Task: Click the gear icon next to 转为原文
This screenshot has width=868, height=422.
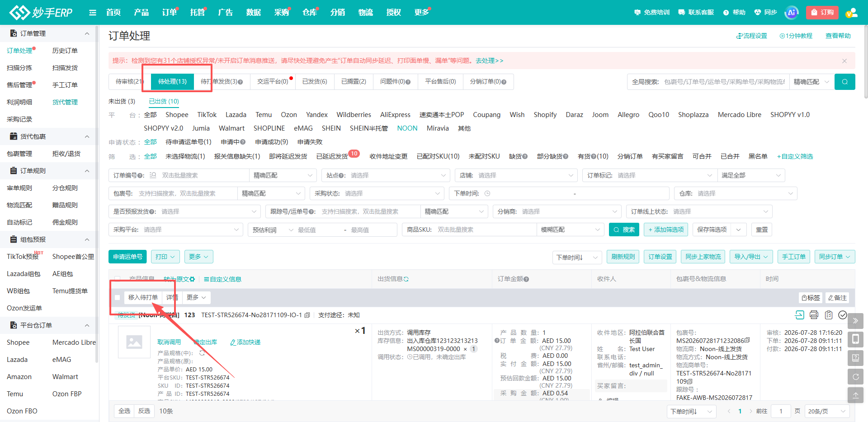Action: pos(192,279)
